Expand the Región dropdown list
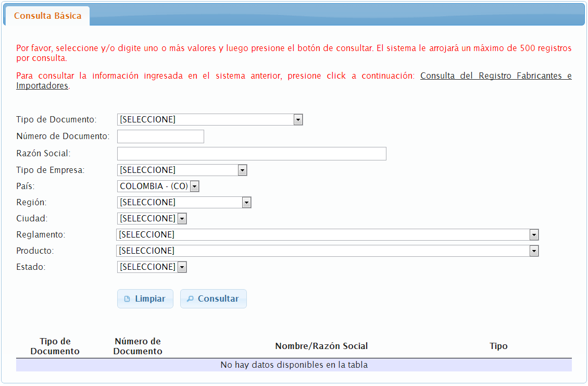Viewport: 588px width, 386px height. click(184, 203)
